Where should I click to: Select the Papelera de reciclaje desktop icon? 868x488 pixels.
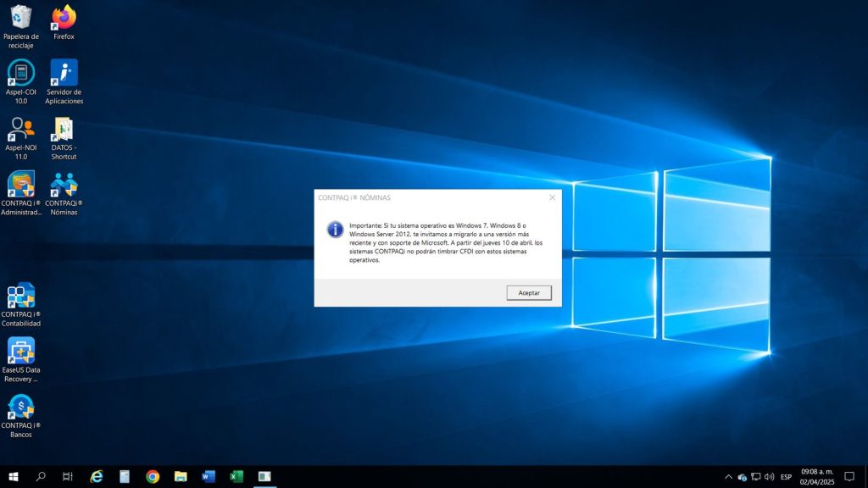pos(21,26)
